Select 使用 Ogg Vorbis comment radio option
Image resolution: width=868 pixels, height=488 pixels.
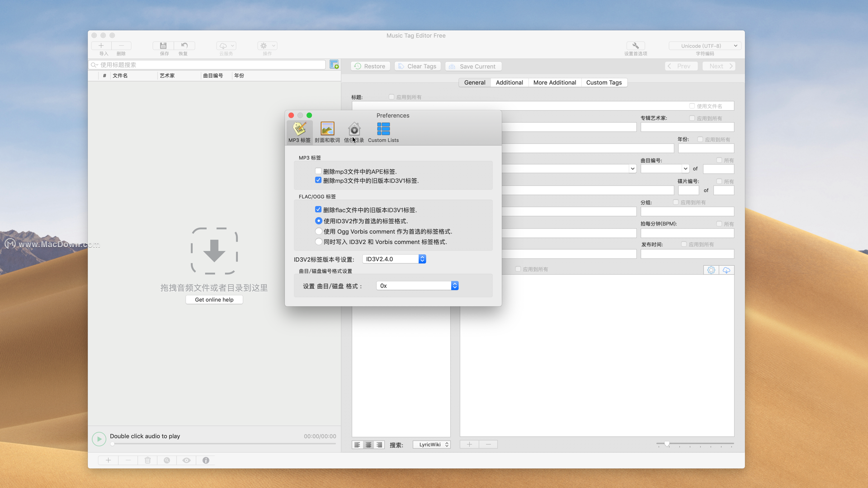coord(319,231)
